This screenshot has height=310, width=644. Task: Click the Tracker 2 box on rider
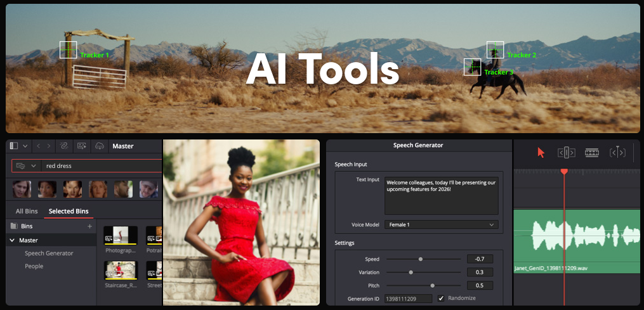pos(496,49)
